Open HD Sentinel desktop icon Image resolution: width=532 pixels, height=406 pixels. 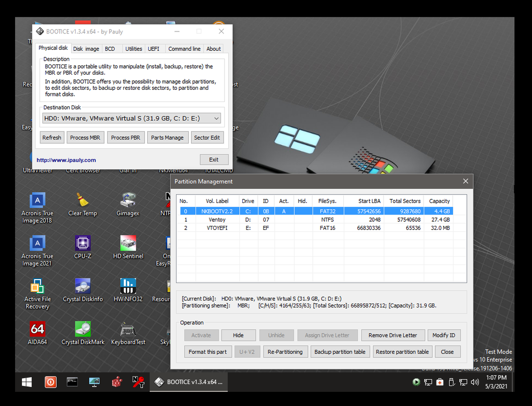click(x=128, y=247)
